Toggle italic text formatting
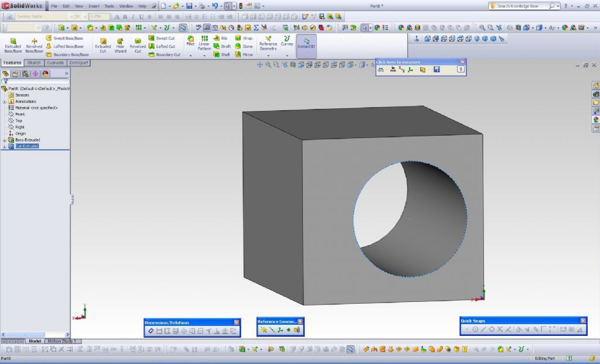 point(133,17)
